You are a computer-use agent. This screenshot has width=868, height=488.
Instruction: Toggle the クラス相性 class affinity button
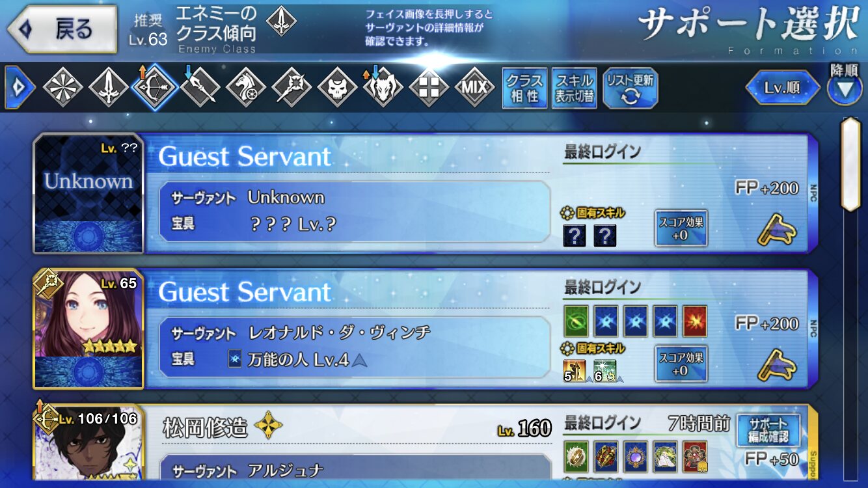(524, 88)
